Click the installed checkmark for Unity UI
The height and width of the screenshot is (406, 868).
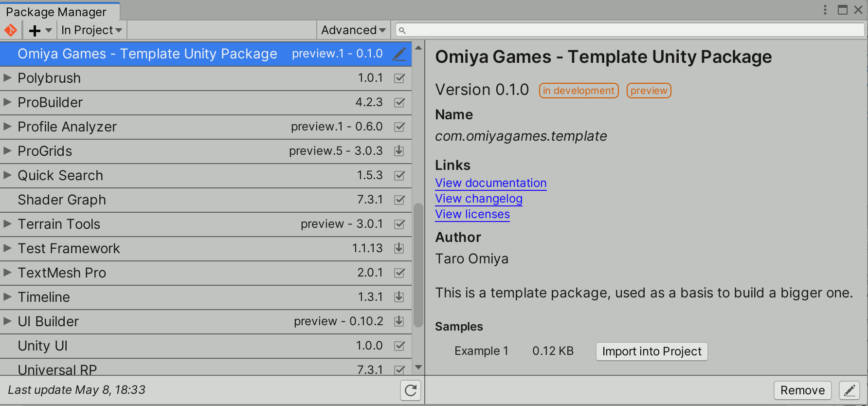click(x=399, y=346)
